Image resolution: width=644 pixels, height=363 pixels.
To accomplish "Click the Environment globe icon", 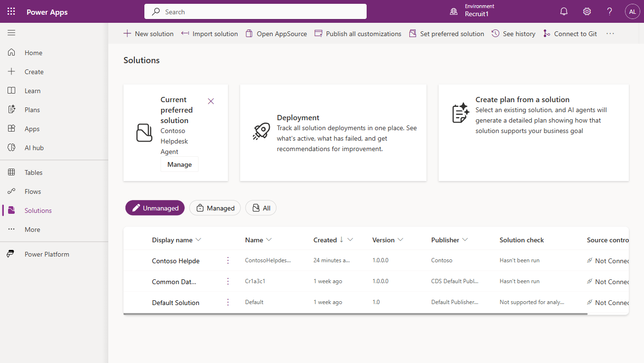I will click(x=454, y=11).
